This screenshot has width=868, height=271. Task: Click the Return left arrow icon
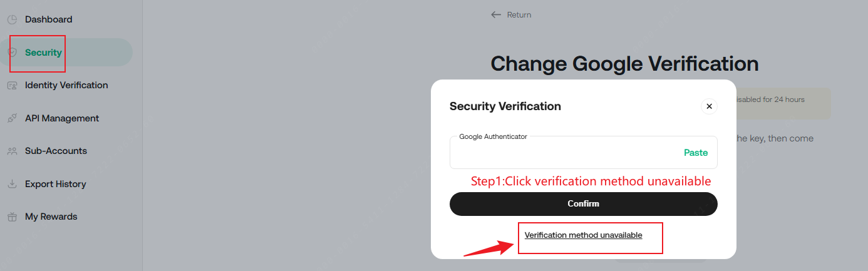497,15
